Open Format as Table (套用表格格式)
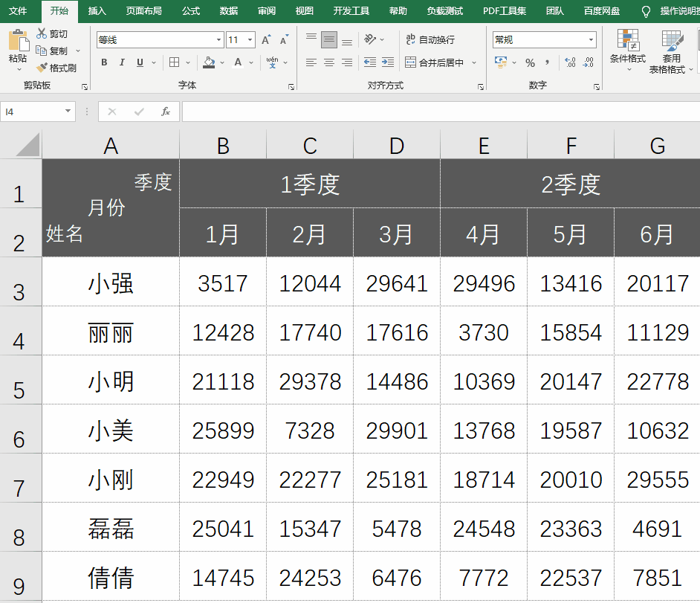Image resolution: width=700 pixels, height=603 pixels. (x=671, y=51)
